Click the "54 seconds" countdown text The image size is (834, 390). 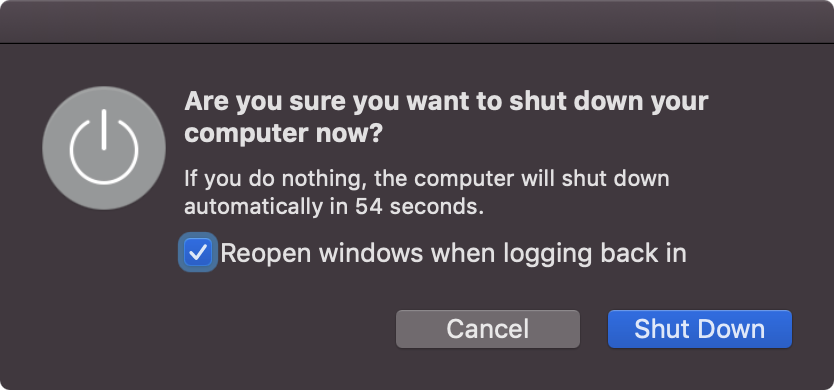click(420, 206)
